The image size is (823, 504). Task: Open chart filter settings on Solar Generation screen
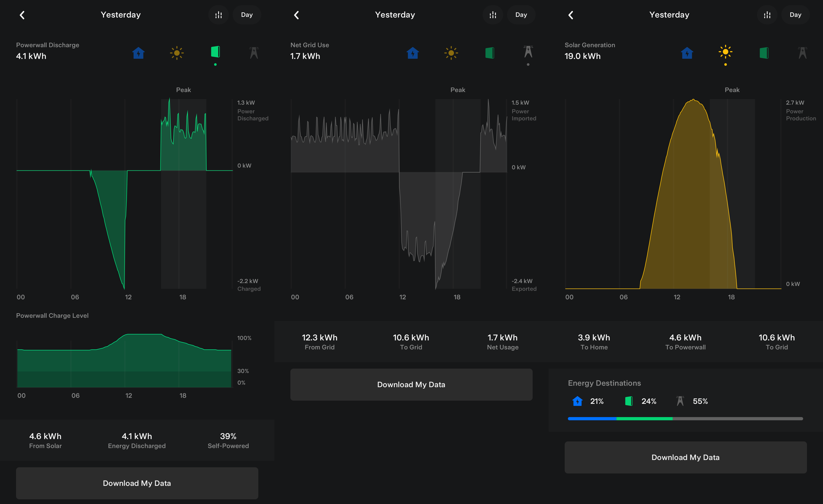pos(767,15)
